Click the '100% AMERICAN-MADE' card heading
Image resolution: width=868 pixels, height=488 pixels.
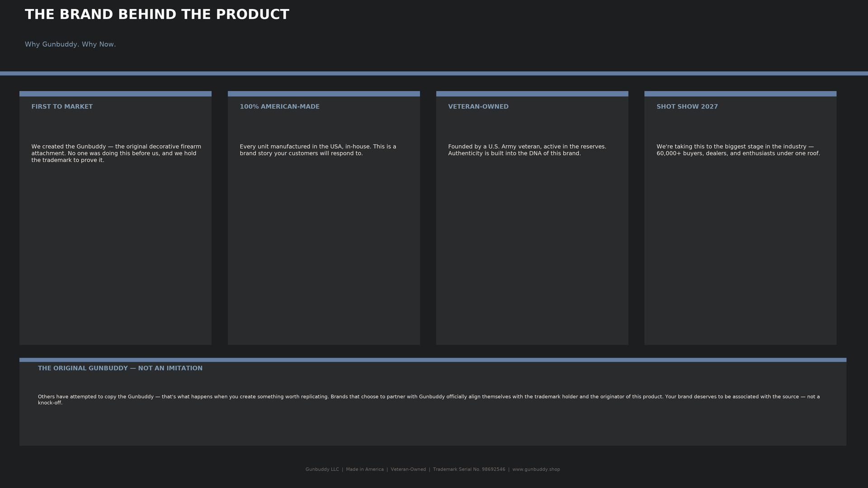[279, 107]
